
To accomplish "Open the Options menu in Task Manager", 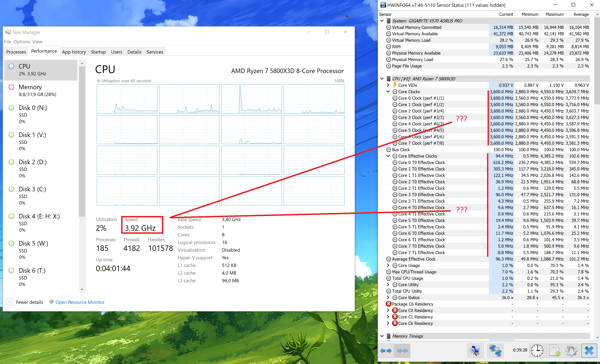I will point(21,42).
